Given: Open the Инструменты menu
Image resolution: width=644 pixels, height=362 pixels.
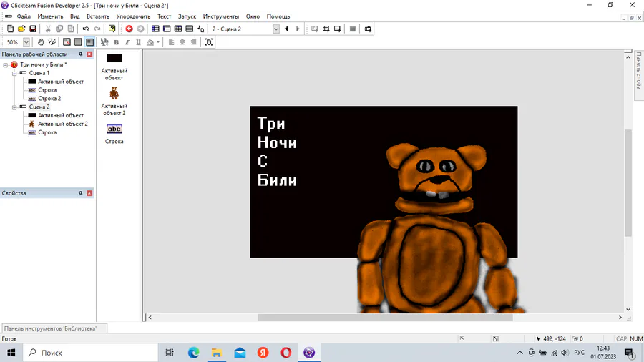Looking at the screenshot, I should pyautogui.click(x=220, y=16).
